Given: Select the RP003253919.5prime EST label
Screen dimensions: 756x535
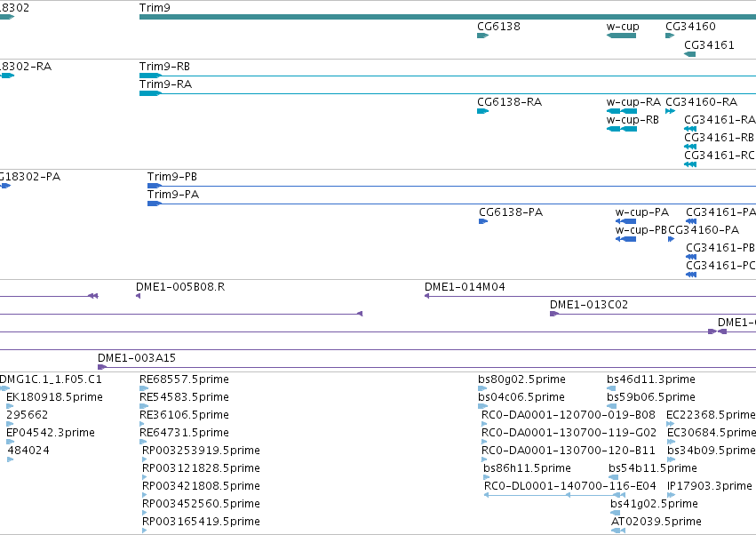Looking at the screenshot, I should (x=201, y=451).
